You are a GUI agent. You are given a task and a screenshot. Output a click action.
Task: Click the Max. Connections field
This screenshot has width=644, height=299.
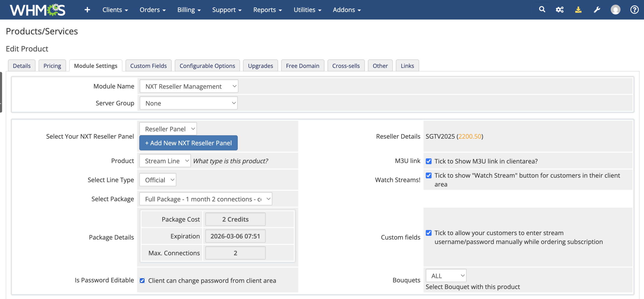coord(235,253)
